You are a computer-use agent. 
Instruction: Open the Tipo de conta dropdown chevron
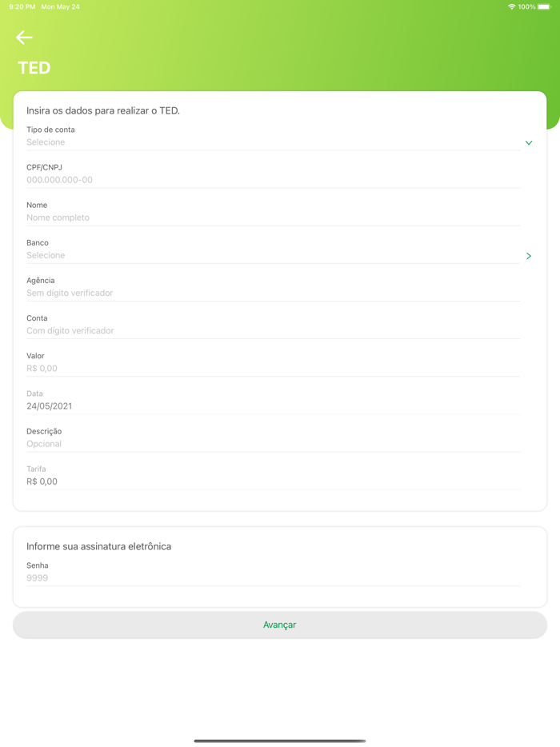528,143
